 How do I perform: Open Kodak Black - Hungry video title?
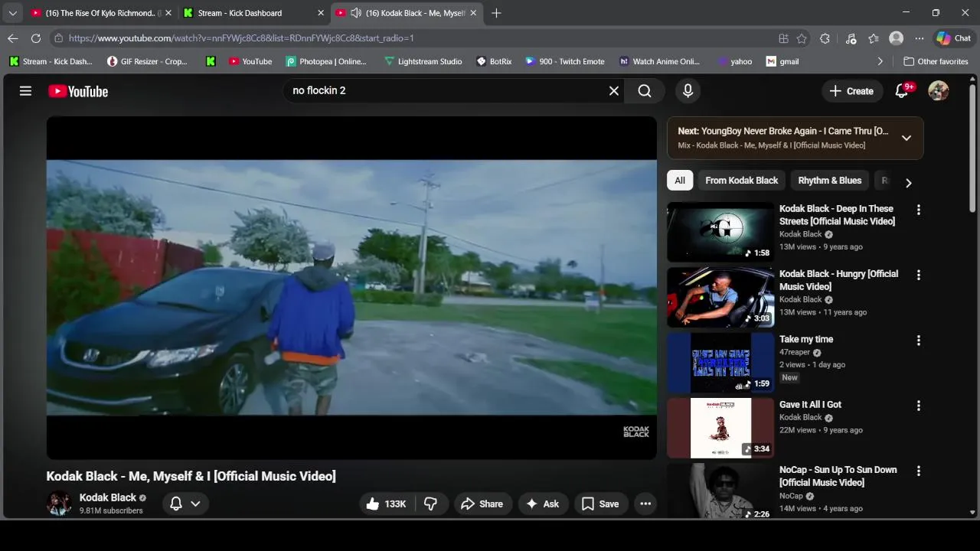tap(838, 280)
